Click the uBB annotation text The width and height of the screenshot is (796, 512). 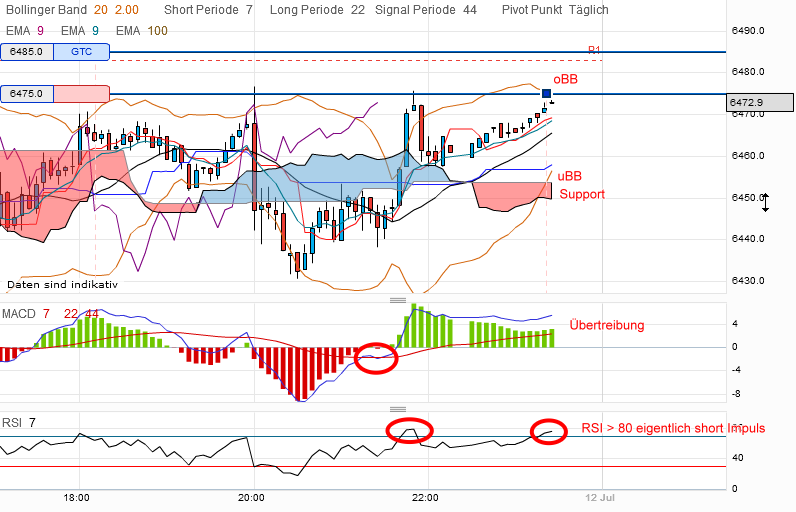(x=570, y=176)
